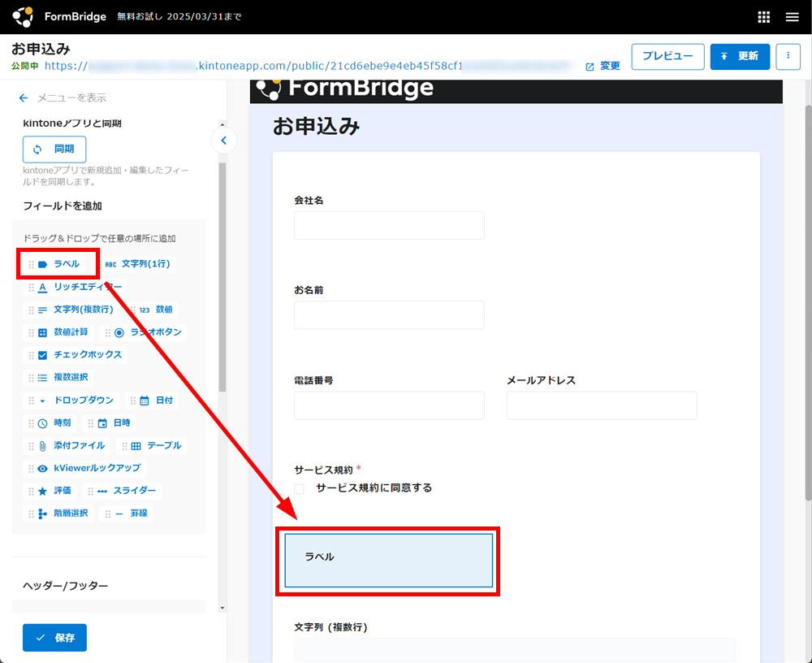Click the left panel scrollbar thumb
The width and height of the screenshot is (812, 663).
(x=222, y=277)
